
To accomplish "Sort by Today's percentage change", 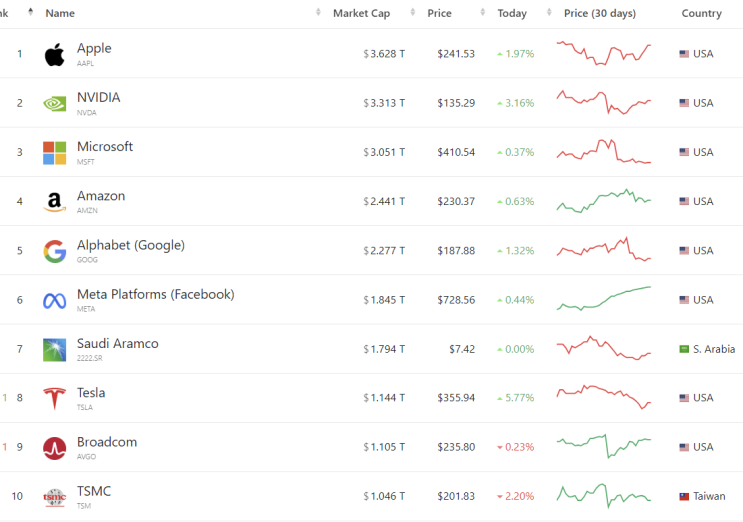I will (x=511, y=14).
